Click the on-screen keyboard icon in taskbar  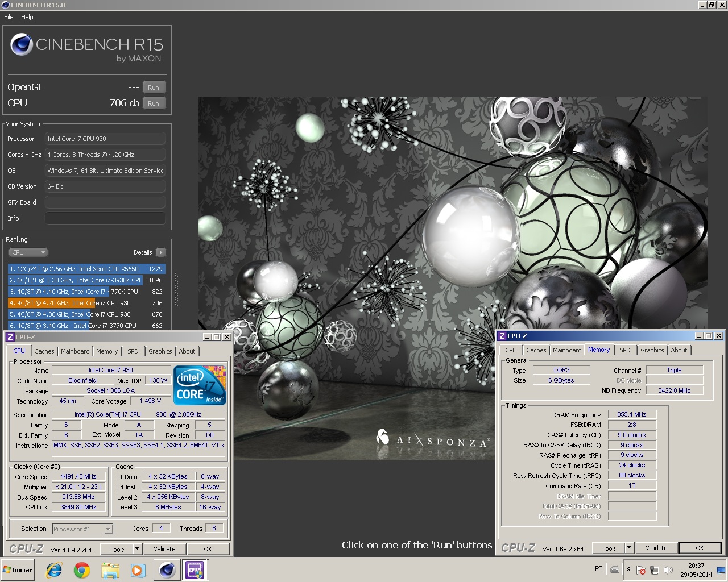615,569
